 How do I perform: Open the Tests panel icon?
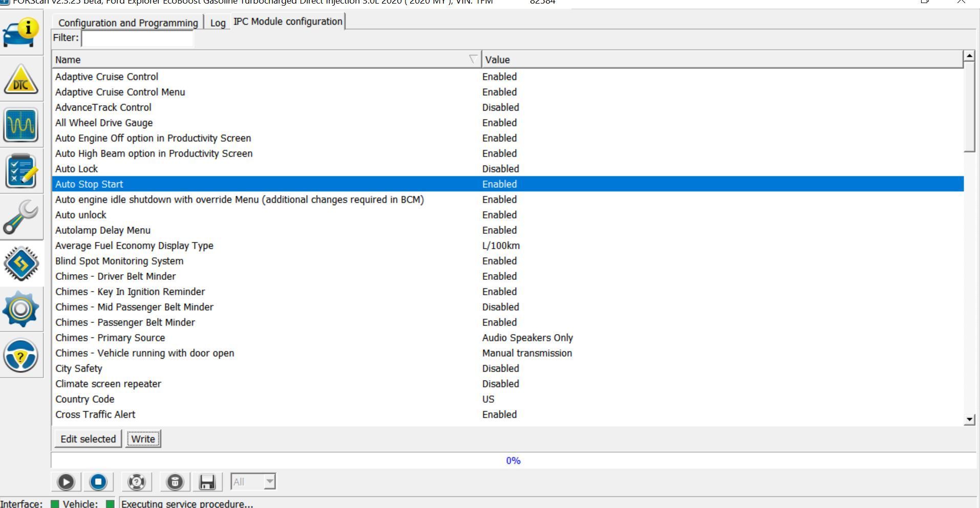(22, 171)
